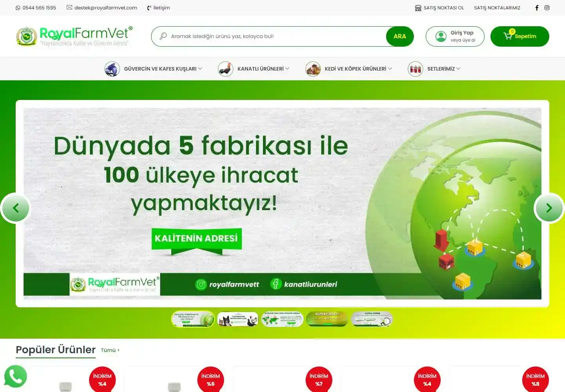Click the email envelope icon
This screenshot has height=392, width=565.
(x=69, y=7)
